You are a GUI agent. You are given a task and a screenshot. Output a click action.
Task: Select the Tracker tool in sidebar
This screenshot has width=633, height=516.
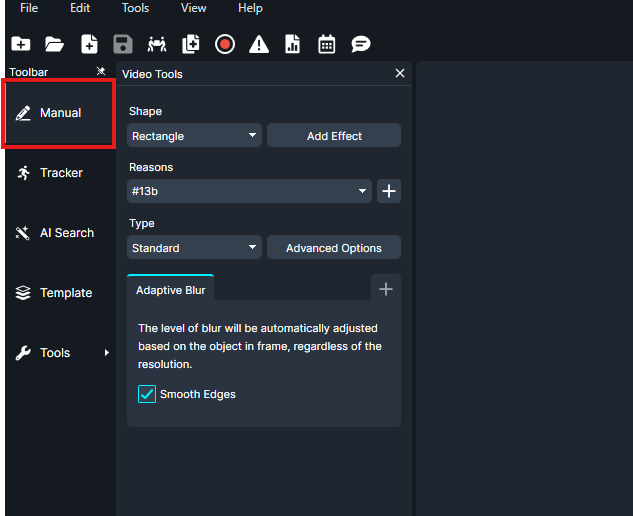tap(60, 173)
